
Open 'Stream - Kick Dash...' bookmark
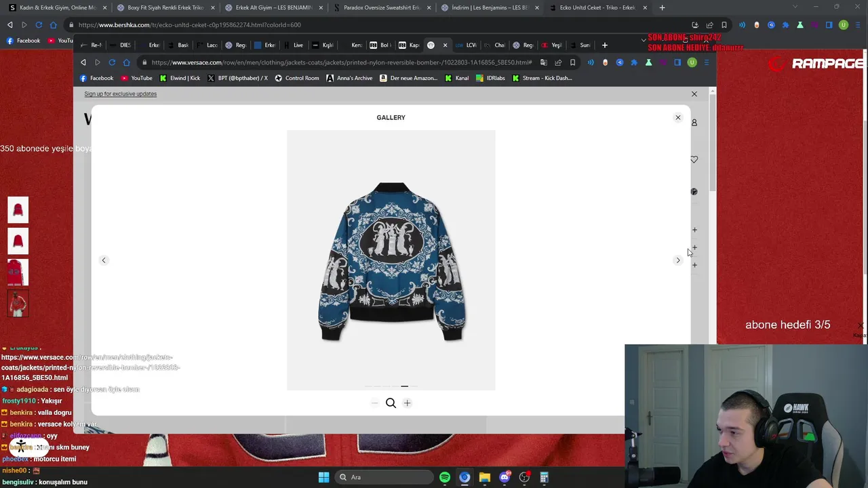pyautogui.click(x=542, y=78)
